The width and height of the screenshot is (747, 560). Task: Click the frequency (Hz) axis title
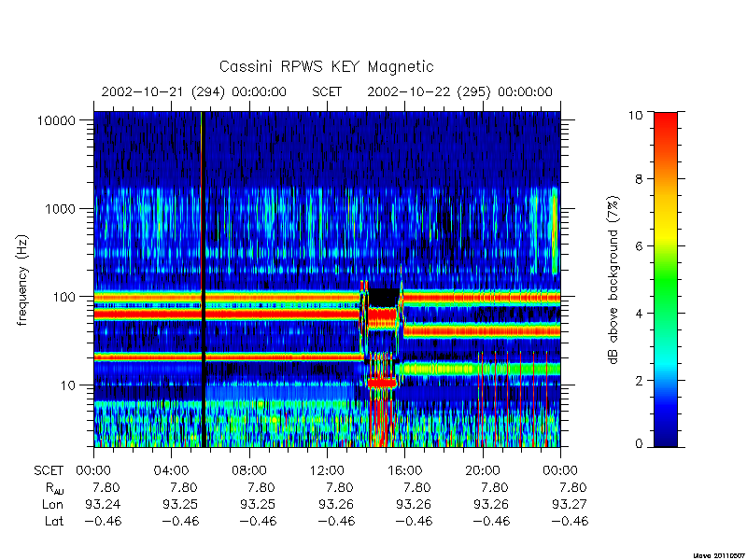pos(22,280)
